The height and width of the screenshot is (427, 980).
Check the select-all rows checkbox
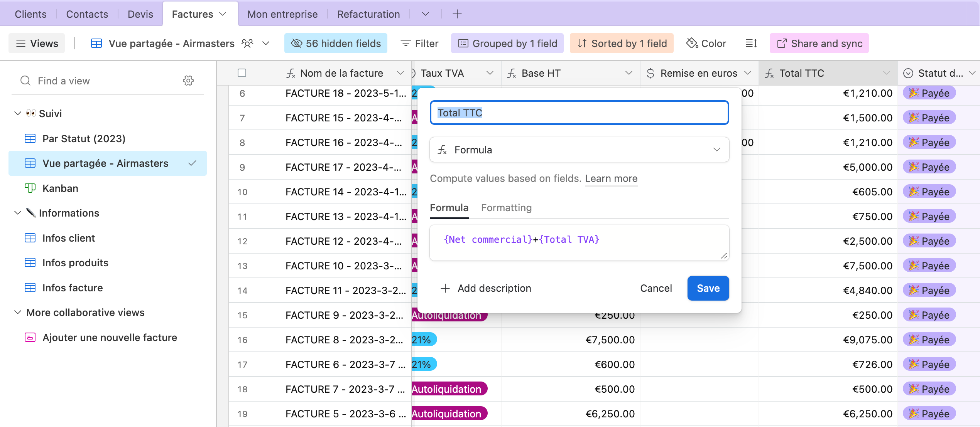[242, 73]
